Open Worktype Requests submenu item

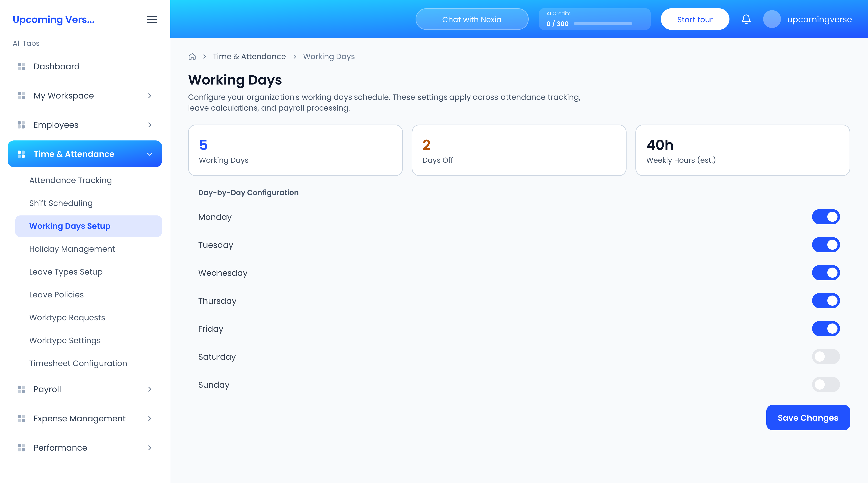tap(88, 318)
